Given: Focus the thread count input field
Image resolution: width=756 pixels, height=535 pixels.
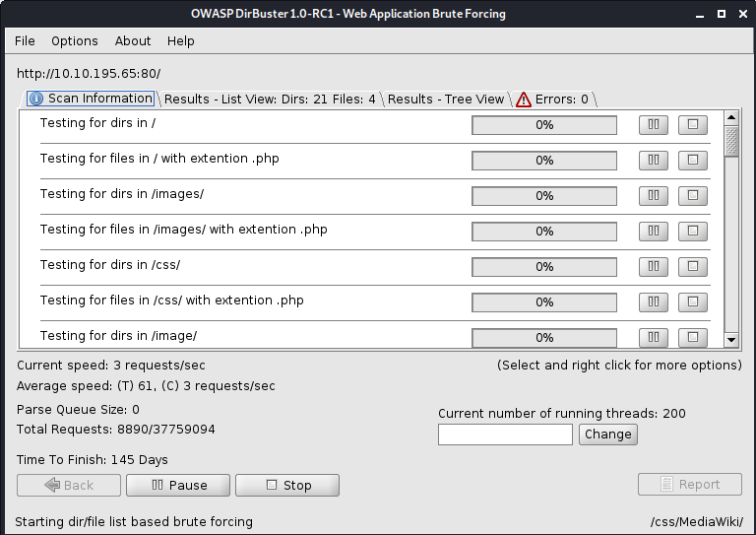Looking at the screenshot, I should pos(505,435).
